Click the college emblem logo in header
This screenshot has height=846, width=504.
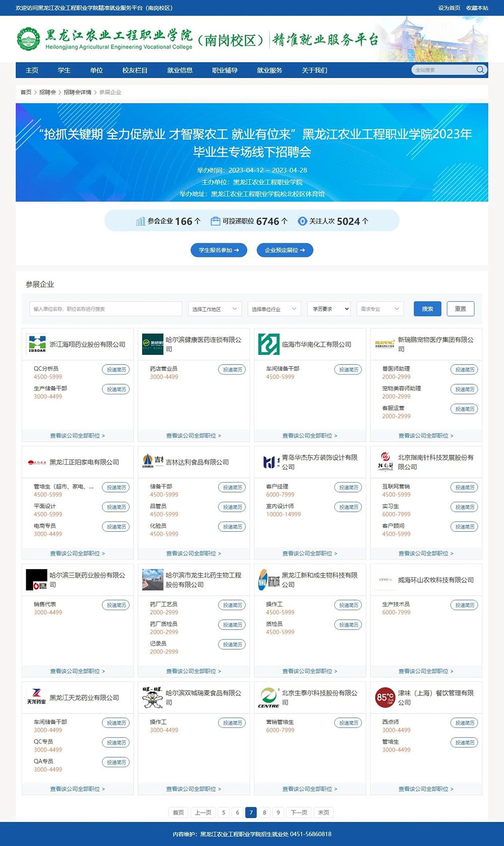click(x=29, y=39)
